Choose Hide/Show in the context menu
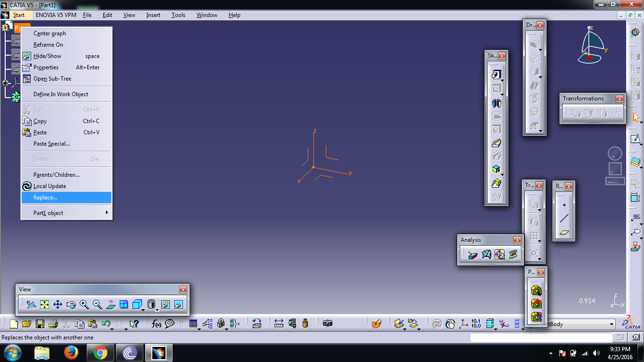Screen dimensions: 644x362 [47, 56]
